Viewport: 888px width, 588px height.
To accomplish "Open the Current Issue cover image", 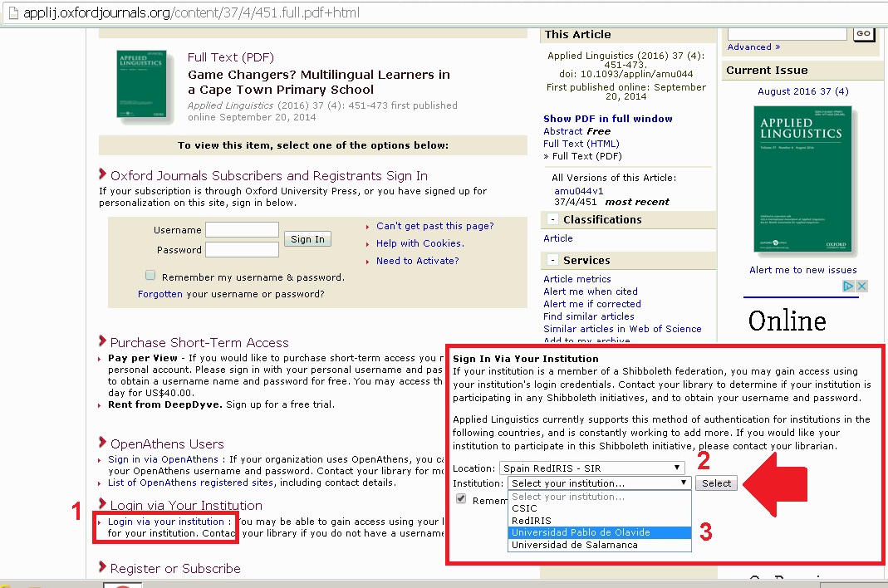I will 802,179.
